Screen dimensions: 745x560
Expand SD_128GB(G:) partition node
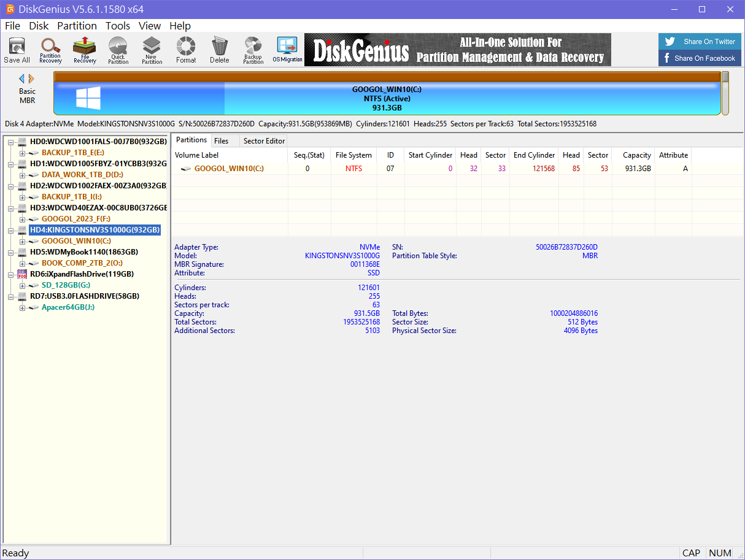tap(23, 285)
